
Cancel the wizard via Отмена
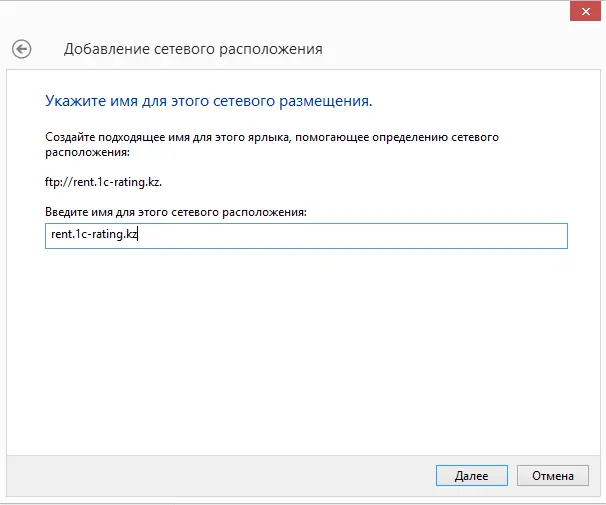pyautogui.click(x=553, y=475)
